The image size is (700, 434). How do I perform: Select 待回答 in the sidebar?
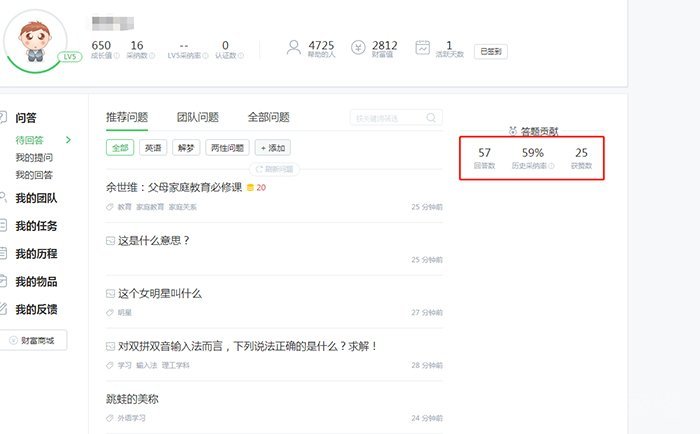click(x=29, y=140)
